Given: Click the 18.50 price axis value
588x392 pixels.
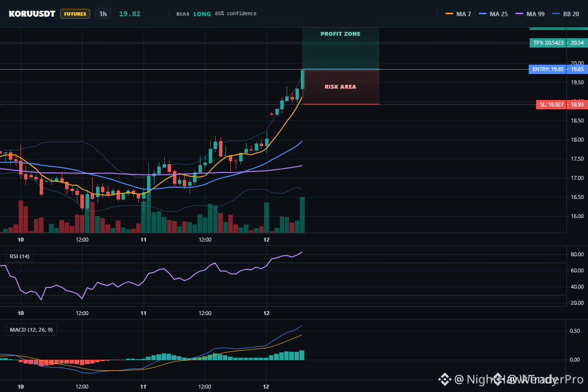Looking at the screenshot, I should 577,121.
